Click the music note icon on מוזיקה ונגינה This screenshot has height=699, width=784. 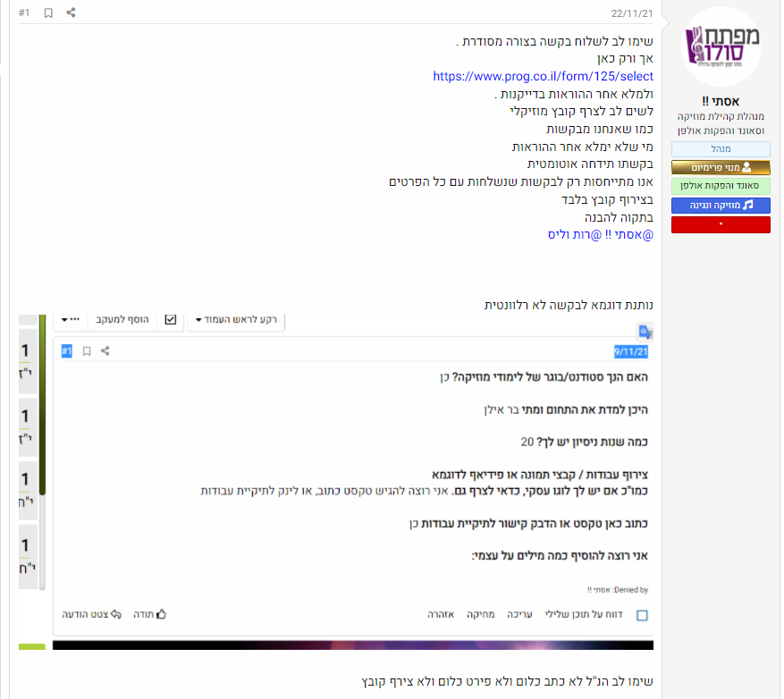point(747,204)
